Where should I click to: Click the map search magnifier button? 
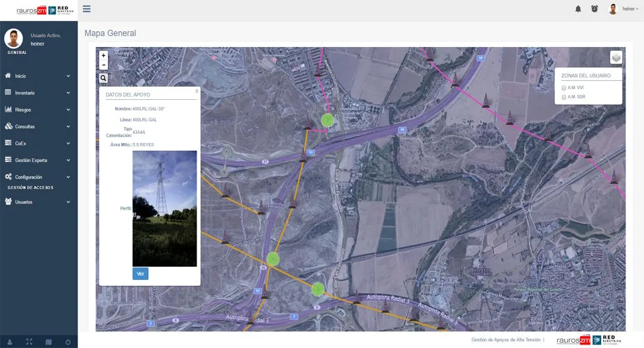103,78
